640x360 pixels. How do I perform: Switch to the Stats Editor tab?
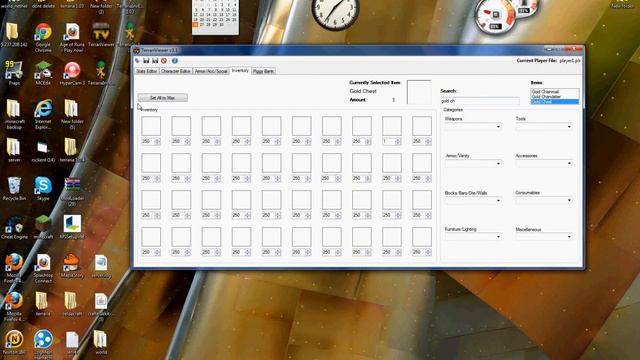point(147,71)
